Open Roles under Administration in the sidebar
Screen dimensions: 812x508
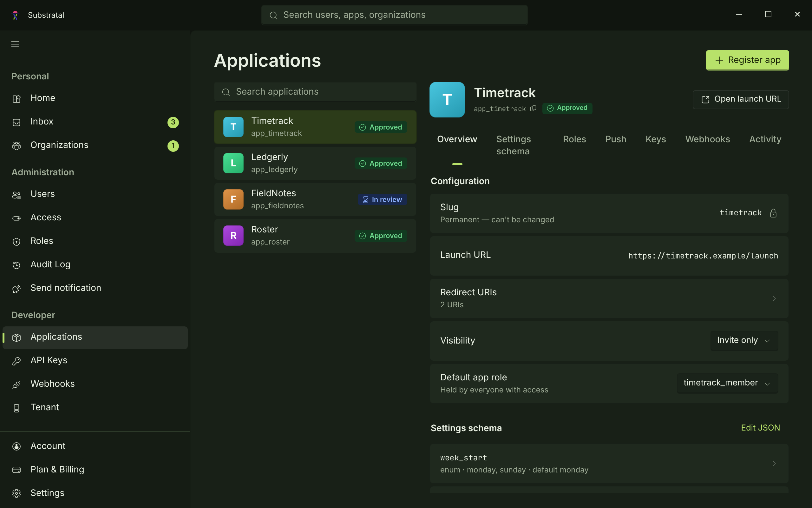(x=95, y=241)
